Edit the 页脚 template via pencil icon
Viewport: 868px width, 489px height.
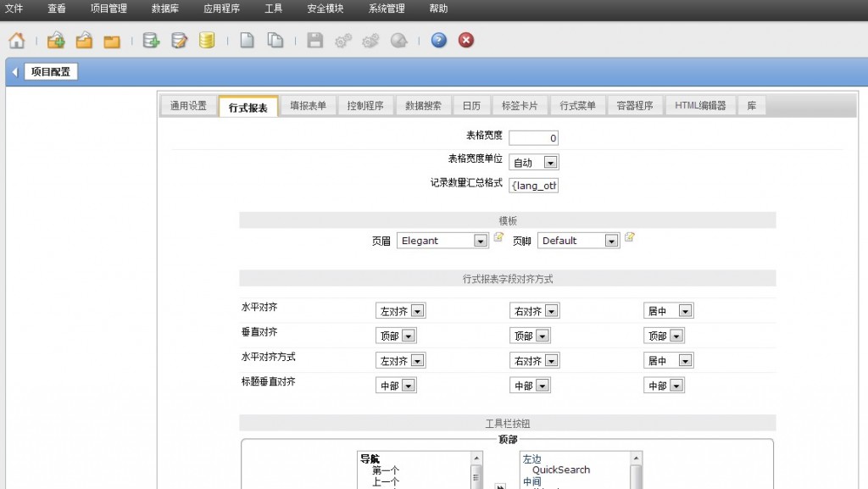click(x=630, y=237)
